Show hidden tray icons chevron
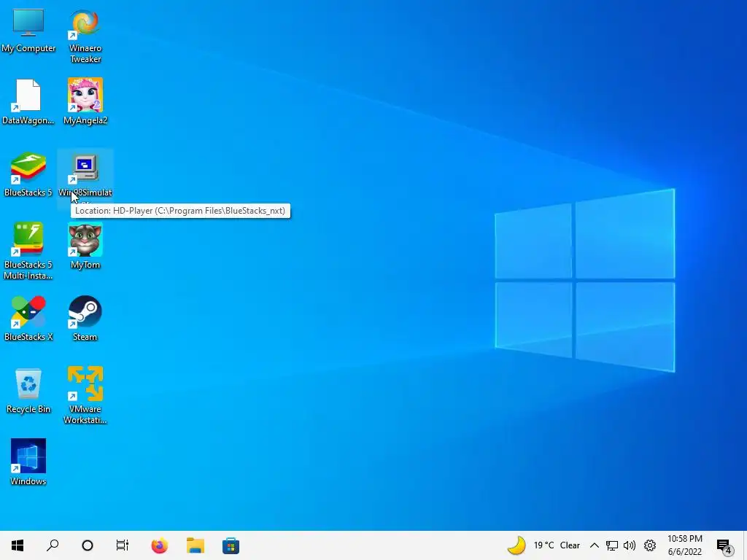Image resolution: width=747 pixels, height=560 pixels. [x=594, y=545]
